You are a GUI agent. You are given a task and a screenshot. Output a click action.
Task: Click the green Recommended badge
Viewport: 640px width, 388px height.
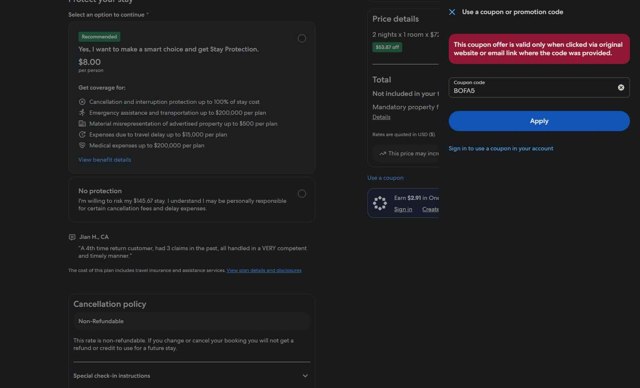click(x=99, y=37)
